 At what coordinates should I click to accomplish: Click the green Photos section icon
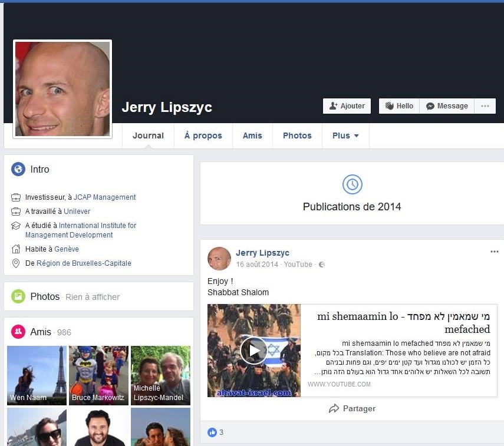pyautogui.click(x=18, y=296)
